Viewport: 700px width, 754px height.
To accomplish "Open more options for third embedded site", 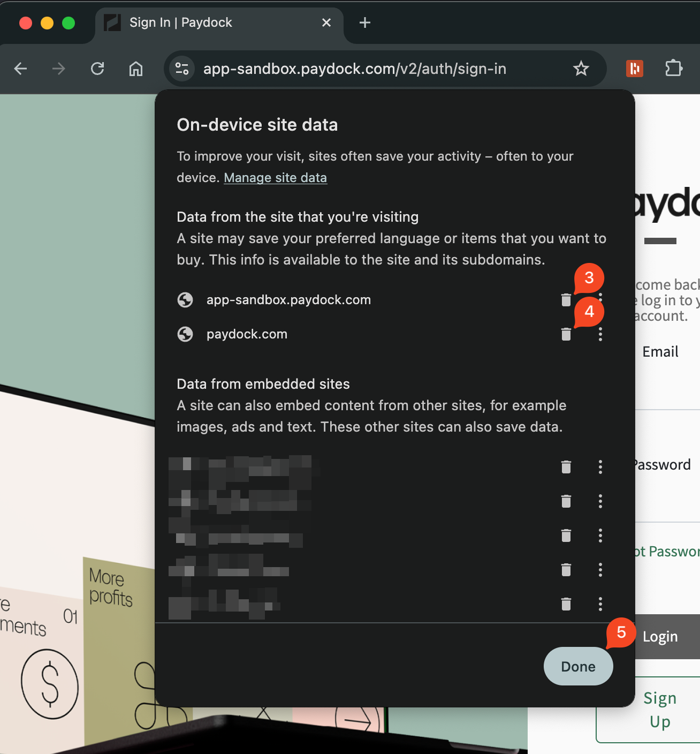I will [600, 536].
